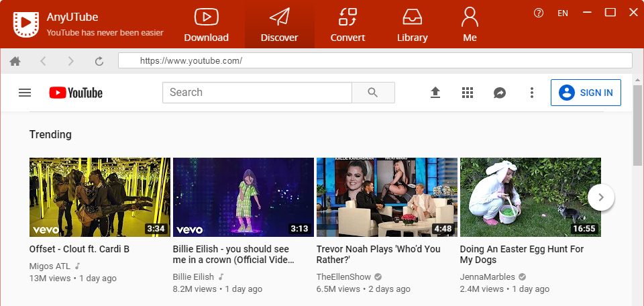Image resolution: width=644 pixels, height=306 pixels.
Task: Open the Me account tab
Action: [x=470, y=25]
